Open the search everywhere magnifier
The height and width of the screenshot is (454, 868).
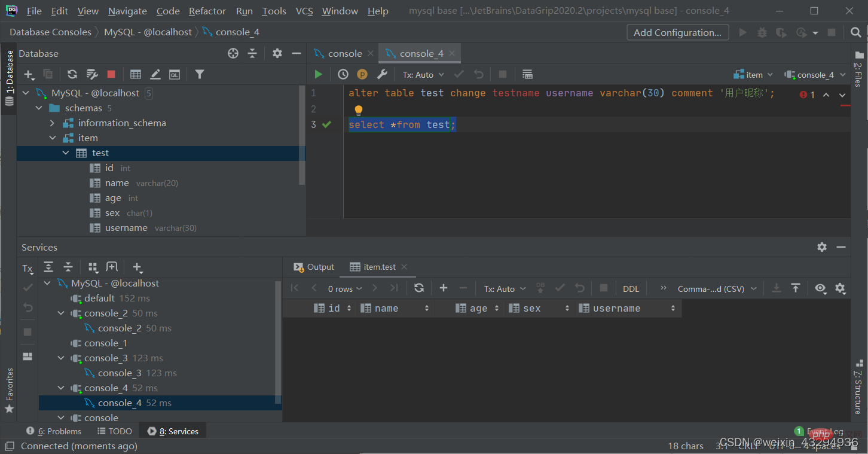[856, 32]
